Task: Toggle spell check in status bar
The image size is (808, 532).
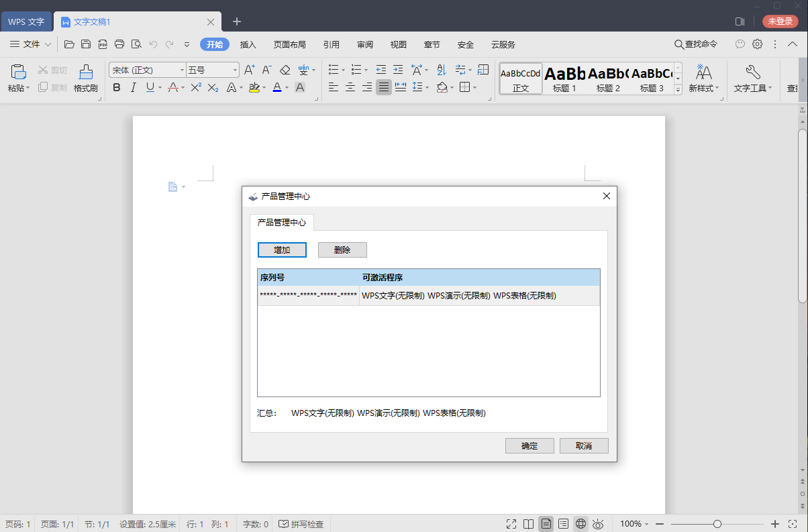Action: (301, 524)
